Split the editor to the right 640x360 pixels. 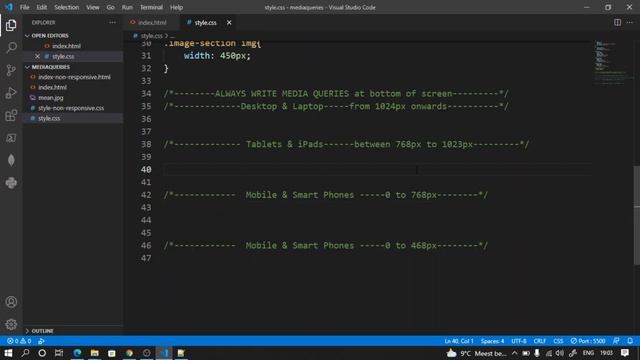pyautogui.click(x=617, y=22)
